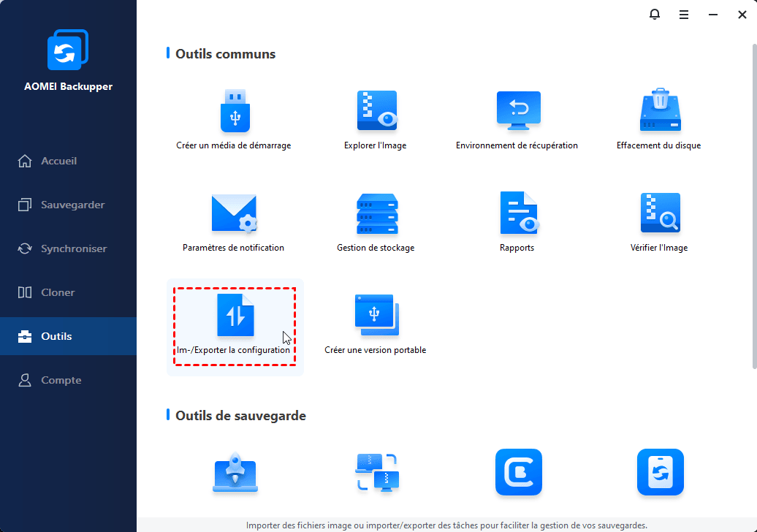Open Gestion de stockage tool
This screenshot has height=532, width=757.
376,221
